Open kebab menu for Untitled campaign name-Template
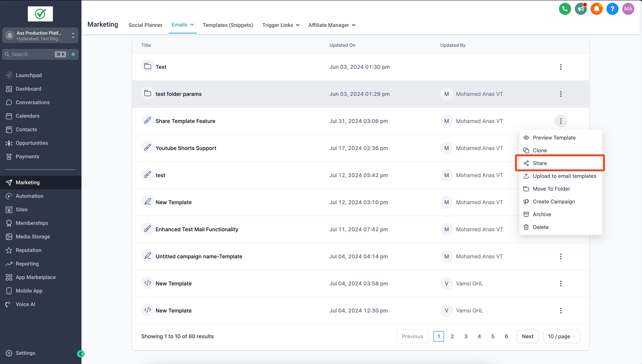Image resolution: width=642 pixels, height=364 pixels. point(561,256)
